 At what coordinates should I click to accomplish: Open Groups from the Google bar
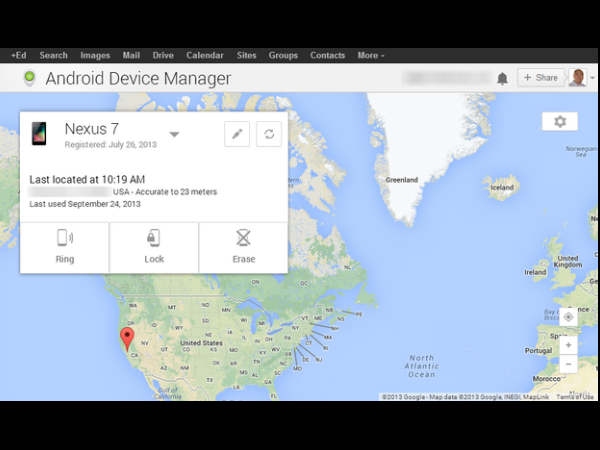tap(283, 55)
